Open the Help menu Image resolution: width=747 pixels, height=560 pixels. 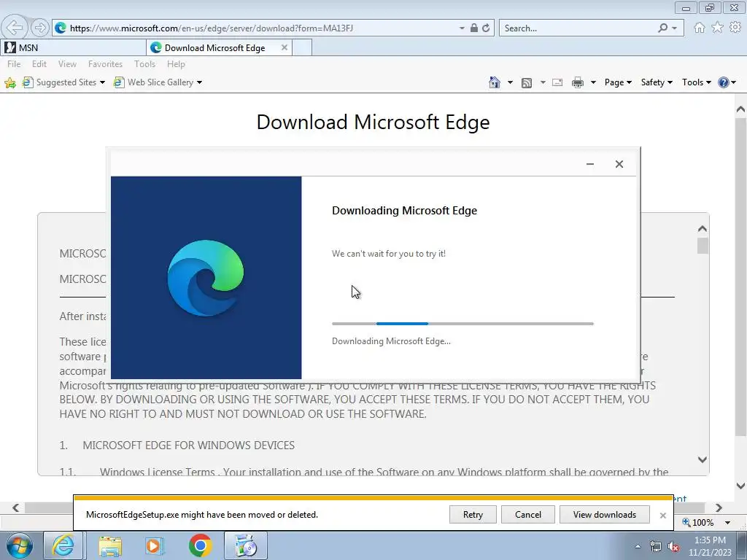coord(176,64)
